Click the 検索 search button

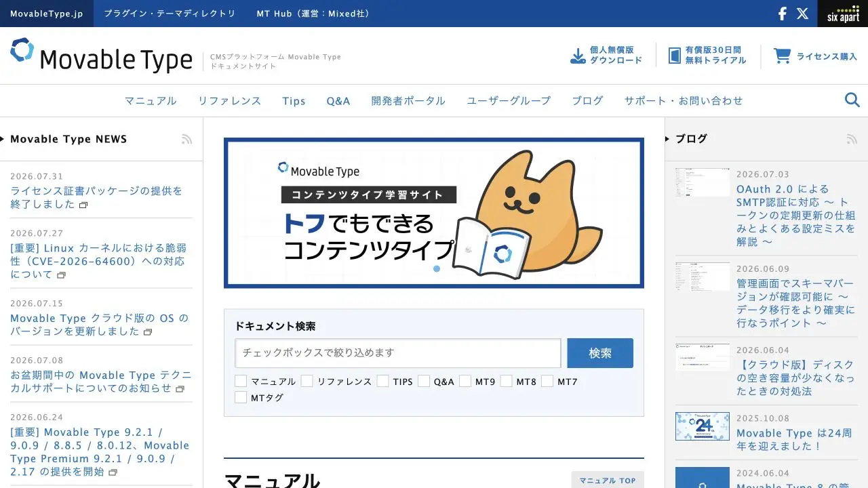tap(600, 353)
